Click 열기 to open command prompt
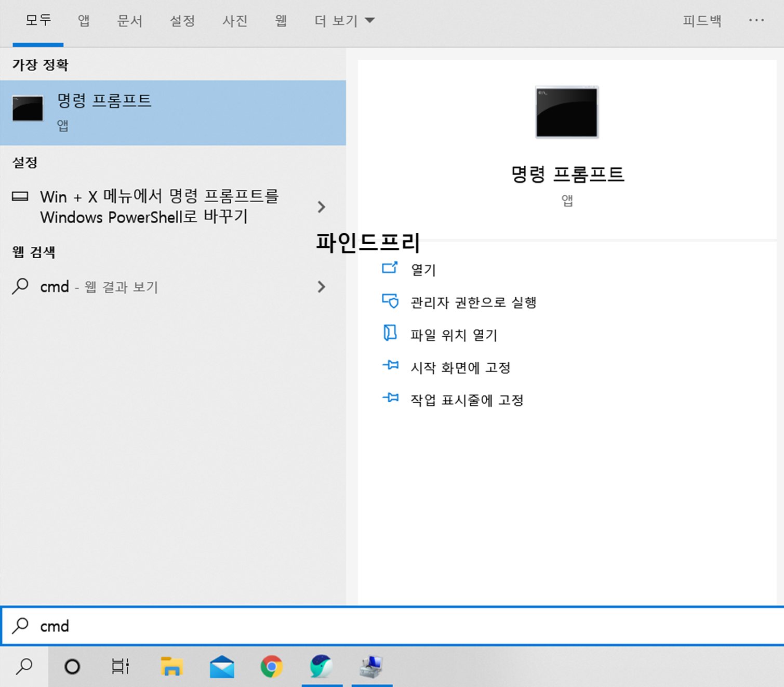Screen dimensions: 784x687 (423, 270)
